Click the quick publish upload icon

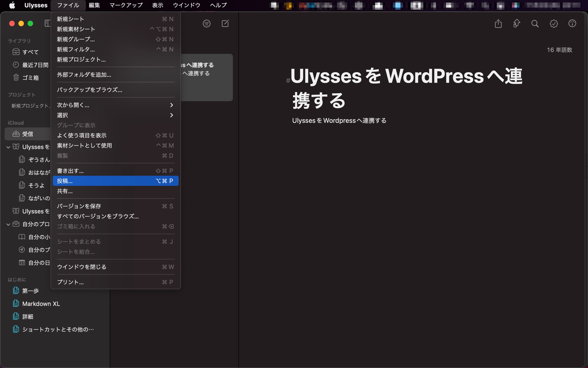tap(517, 24)
